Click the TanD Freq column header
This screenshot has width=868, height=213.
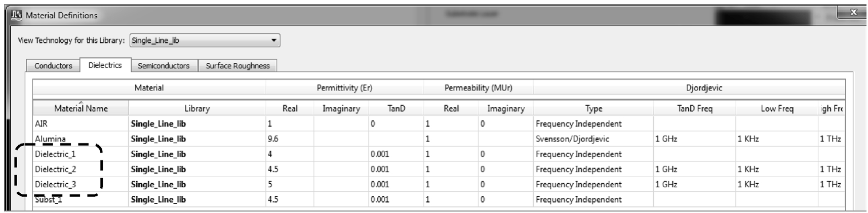694,108
